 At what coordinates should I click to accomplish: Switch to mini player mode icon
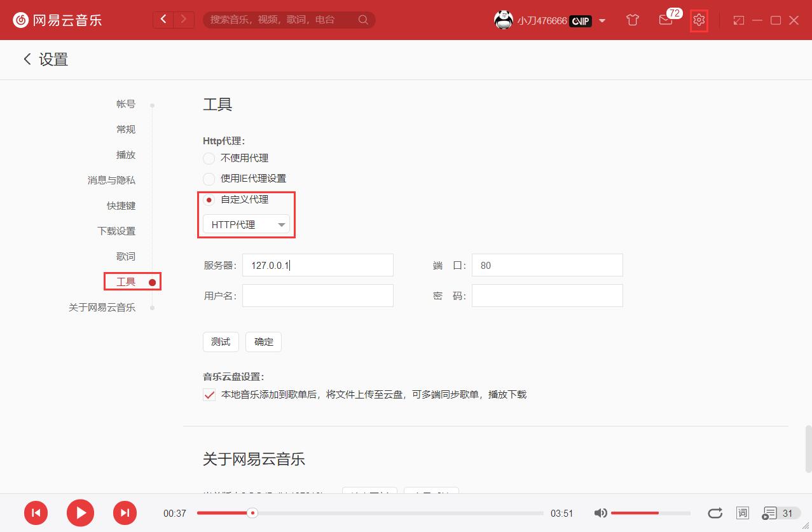pyautogui.click(x=738, y=20)
